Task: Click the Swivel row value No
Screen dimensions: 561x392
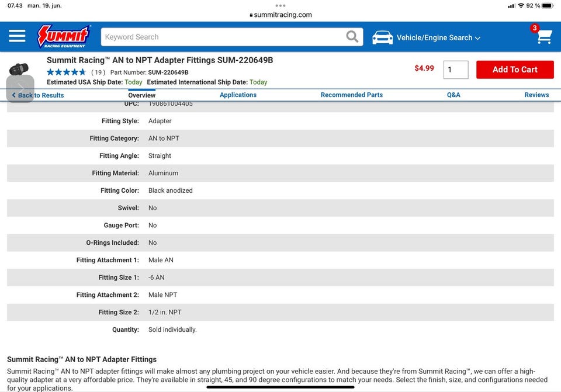Action: 153,208
